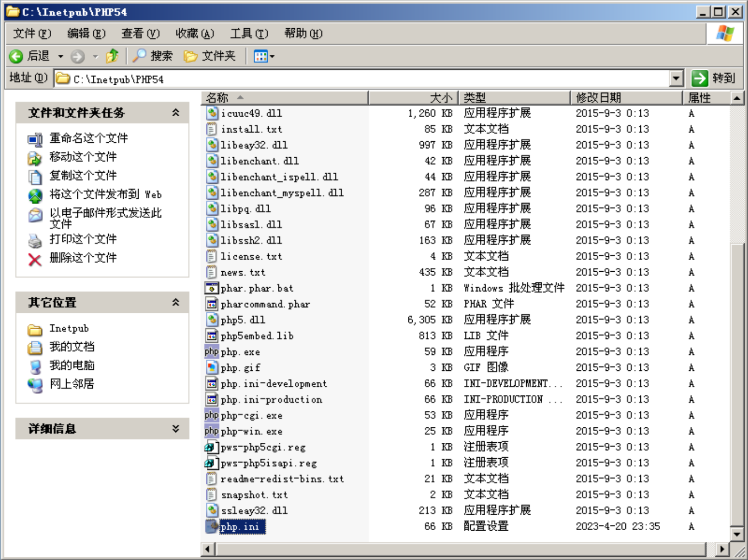Sort by 修改日期 column header
Viewport: 748px width, 560px height.
[x=627, y=98]
